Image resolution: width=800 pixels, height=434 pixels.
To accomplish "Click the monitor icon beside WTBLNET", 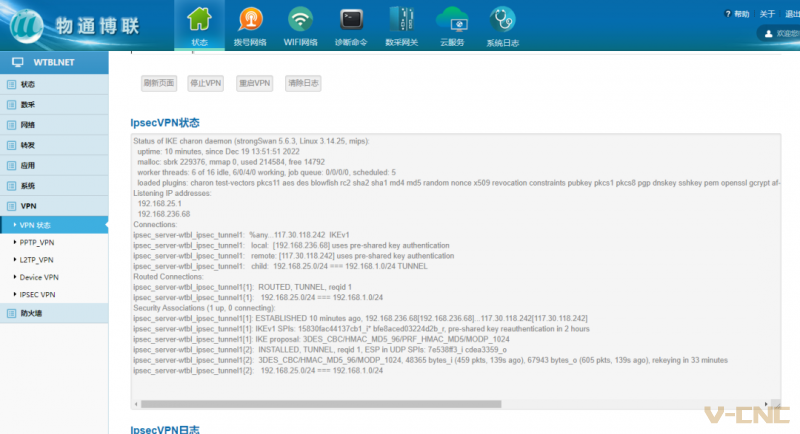I will 18,62.
